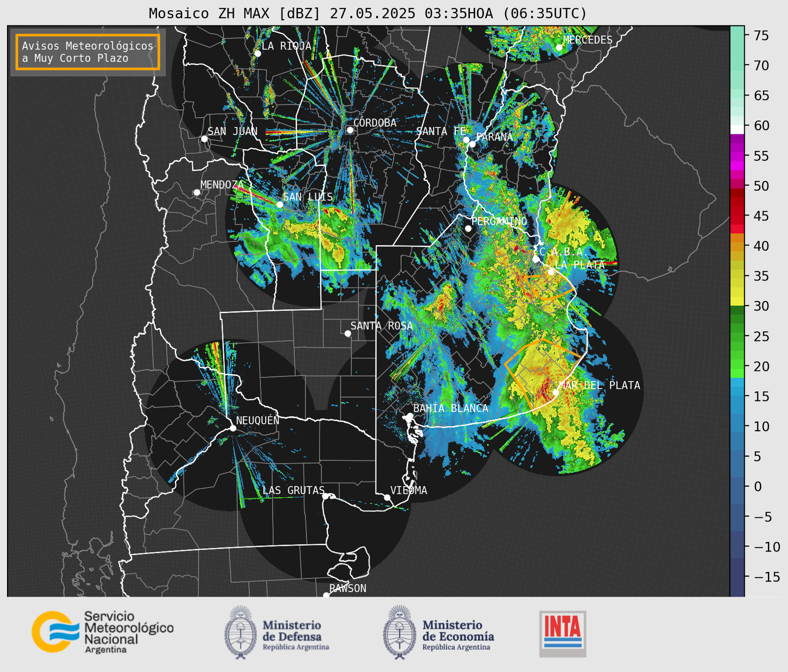Click the MERCEDES label text

(x=588, y=40)
